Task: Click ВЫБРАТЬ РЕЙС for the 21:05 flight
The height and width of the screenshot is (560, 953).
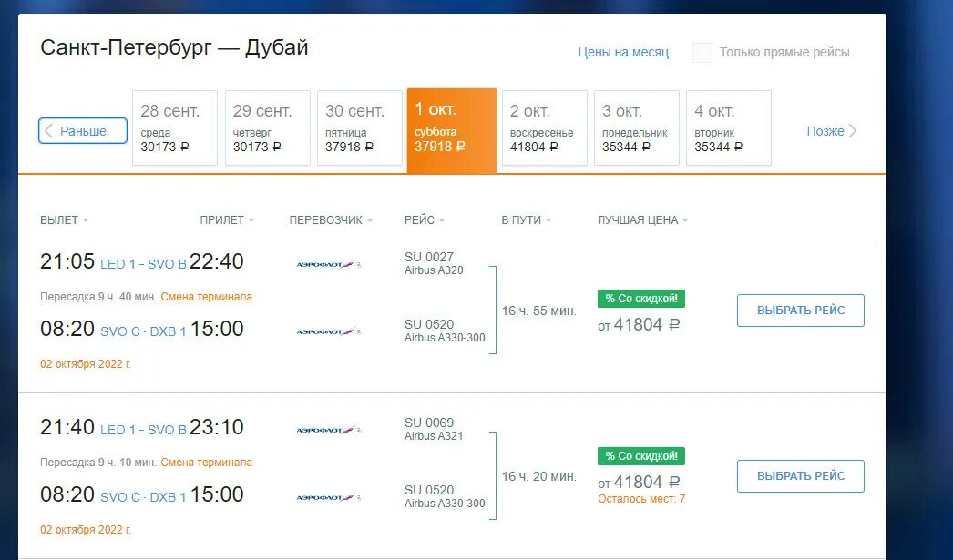Action: 801,311
